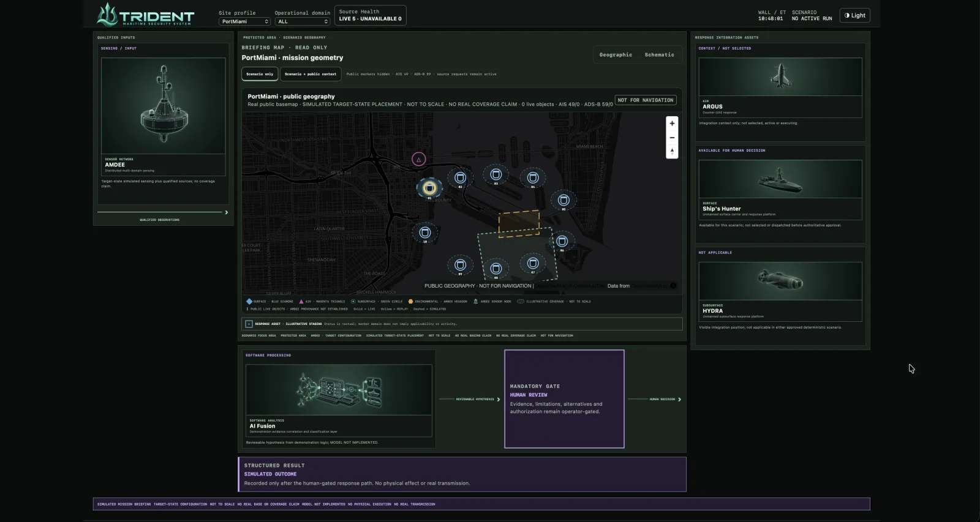Open the ARGUS counter-UAS thumbnail

point(780,76)
